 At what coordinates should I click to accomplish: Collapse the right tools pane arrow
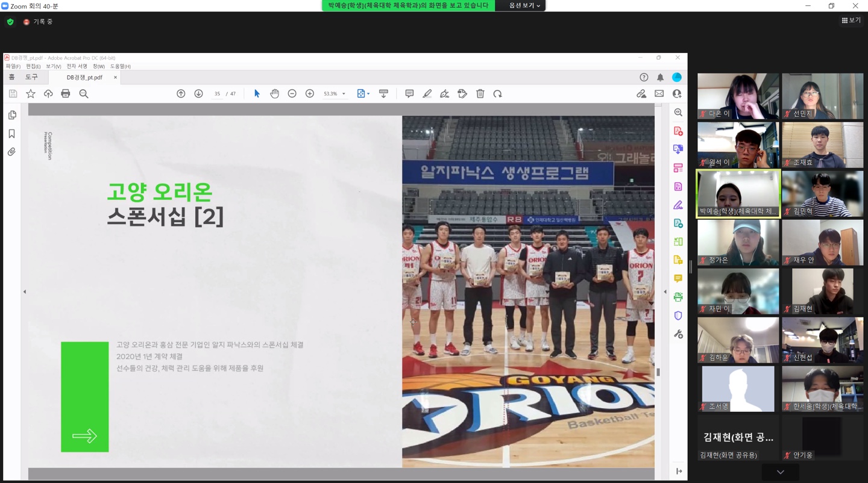point(665,292)
